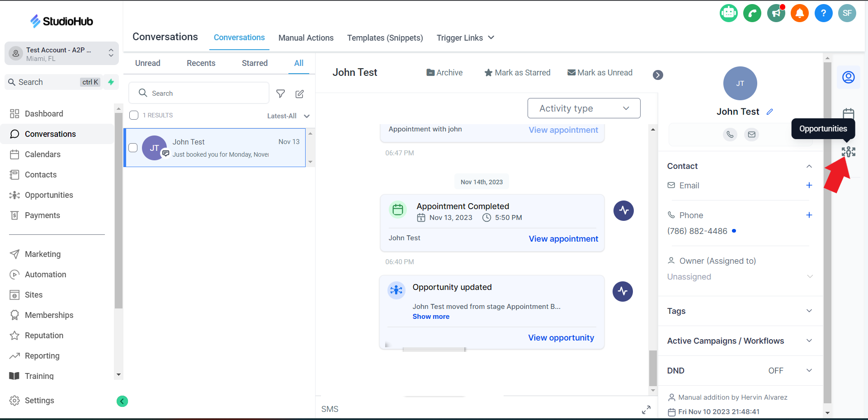Open Calendars in the sidebar
The width and height of the screenshot is (868, 420).
tap(42, 154)
